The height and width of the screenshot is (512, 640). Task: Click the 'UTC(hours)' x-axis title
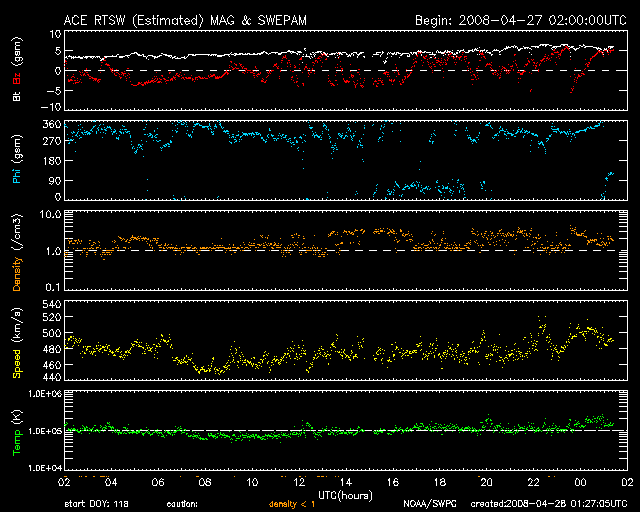click(345, 496)
